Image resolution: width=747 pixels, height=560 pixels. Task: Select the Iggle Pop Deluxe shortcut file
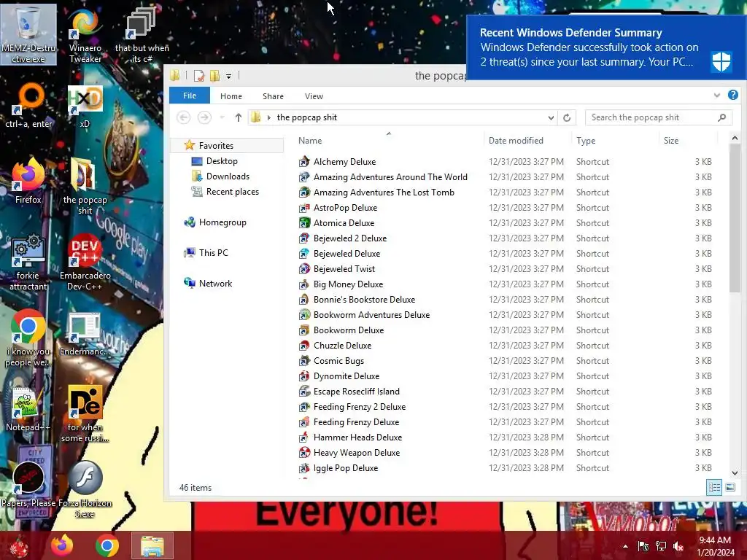[x=345, y=468]
